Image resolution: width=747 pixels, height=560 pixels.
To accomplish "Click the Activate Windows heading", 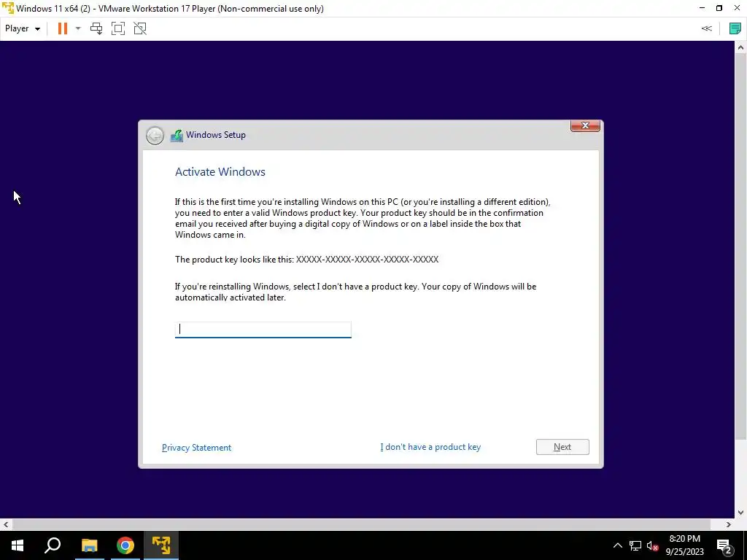I will tap(220, 172).
